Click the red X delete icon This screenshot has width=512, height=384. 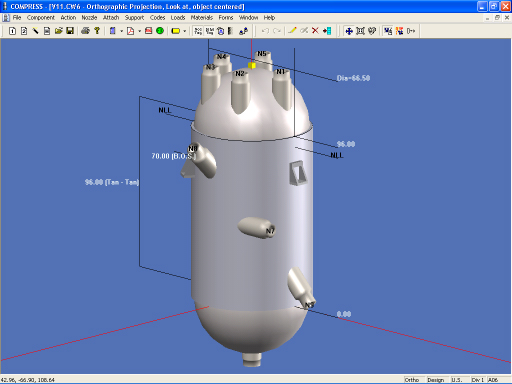coord(315,31)
